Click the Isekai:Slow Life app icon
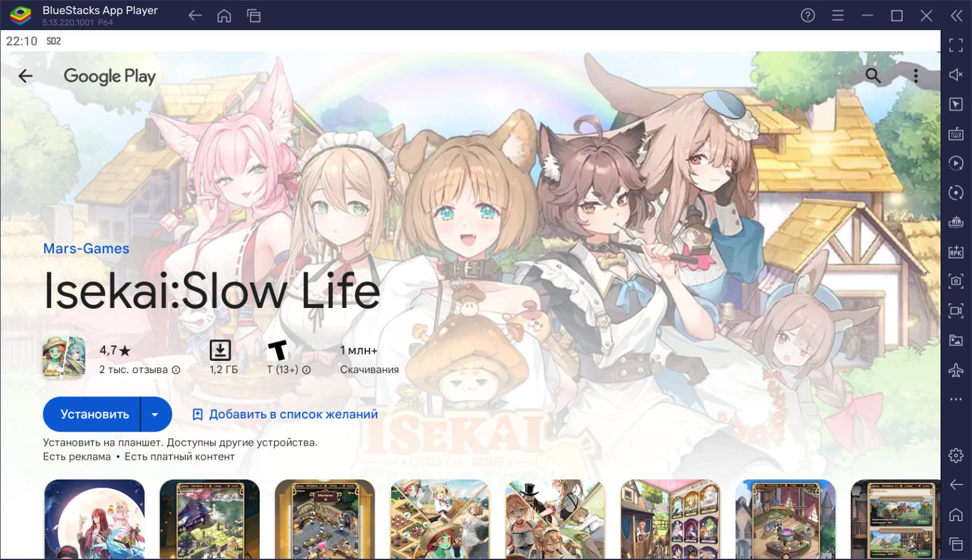Viewport: 972px width, 560px height. pyautogui.click(x=64, y=357)
